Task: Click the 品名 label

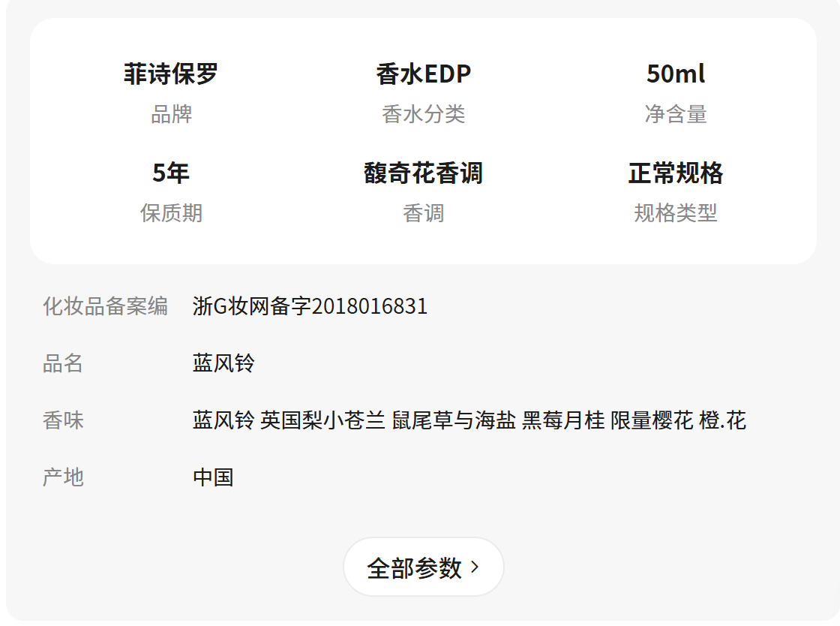Action: 63,363
